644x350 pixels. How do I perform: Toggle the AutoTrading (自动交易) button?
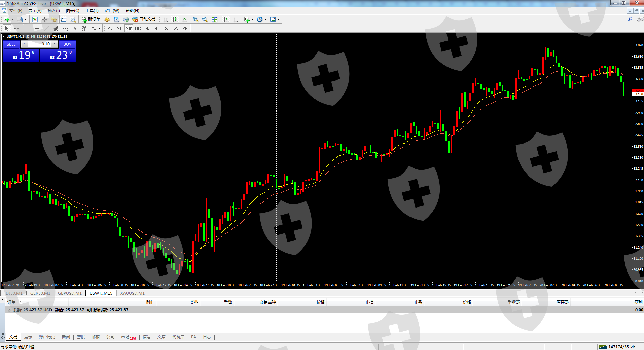pyautogui.click(x=144, y=19)
